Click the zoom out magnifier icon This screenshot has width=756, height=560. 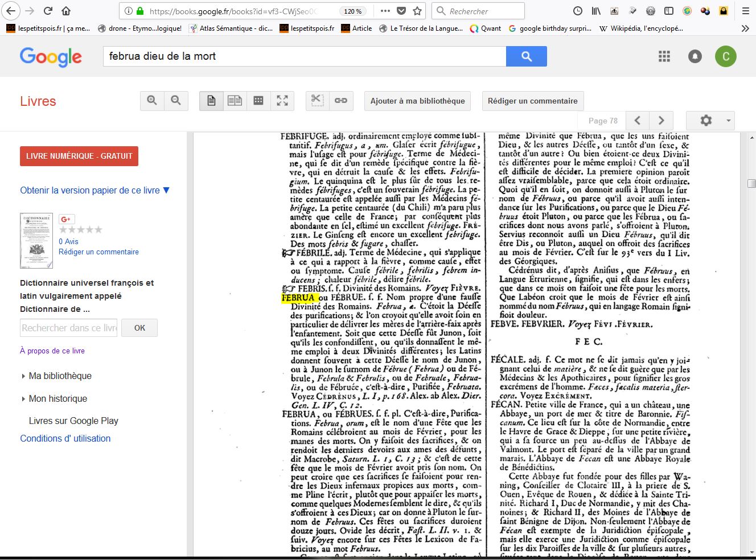pyautogui.click(x=176, y=101)
